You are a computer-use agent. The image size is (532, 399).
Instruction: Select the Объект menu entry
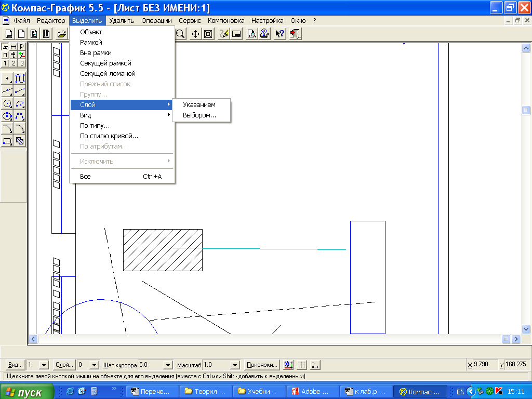(122, 32)
